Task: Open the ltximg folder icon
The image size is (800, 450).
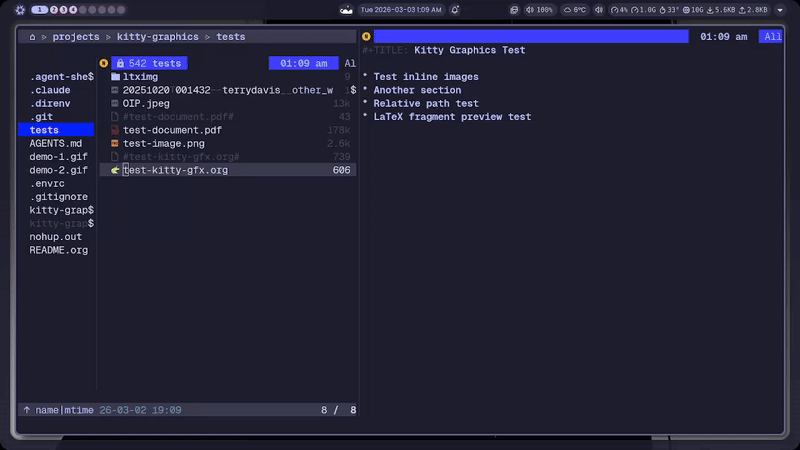Action: 115,77
